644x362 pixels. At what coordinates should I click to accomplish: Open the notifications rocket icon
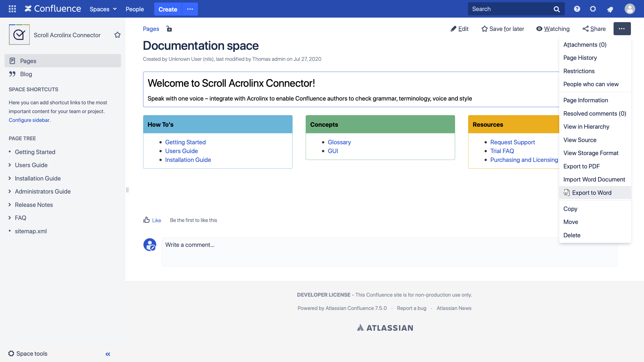coord(610,10)
